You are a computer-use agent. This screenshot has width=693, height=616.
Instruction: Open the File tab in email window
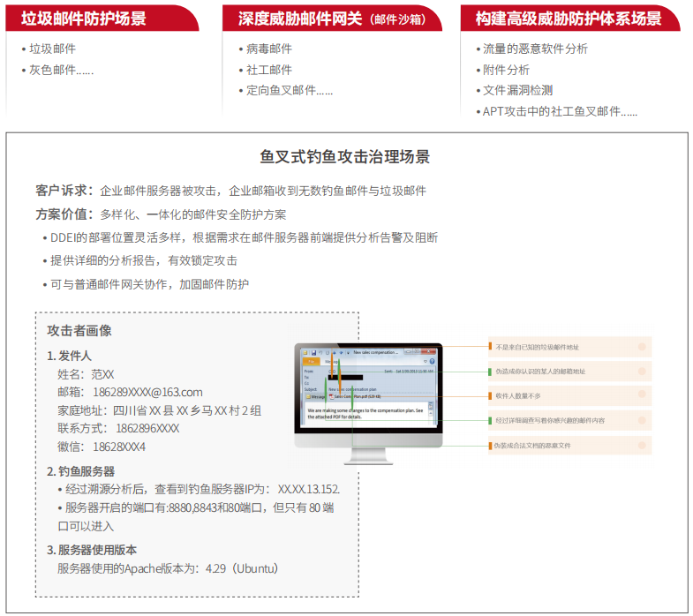(310, 362)
